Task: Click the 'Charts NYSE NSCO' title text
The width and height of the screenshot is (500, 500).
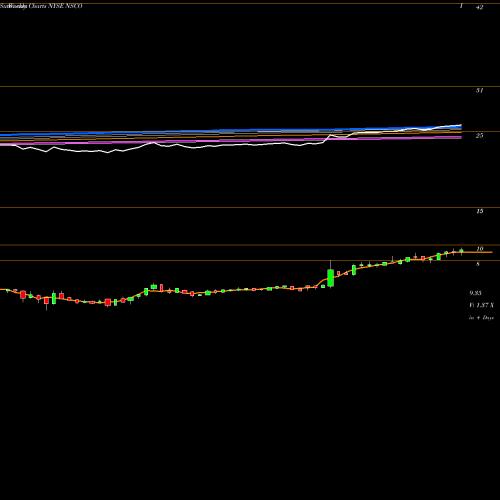Action: tap(55, 6)
